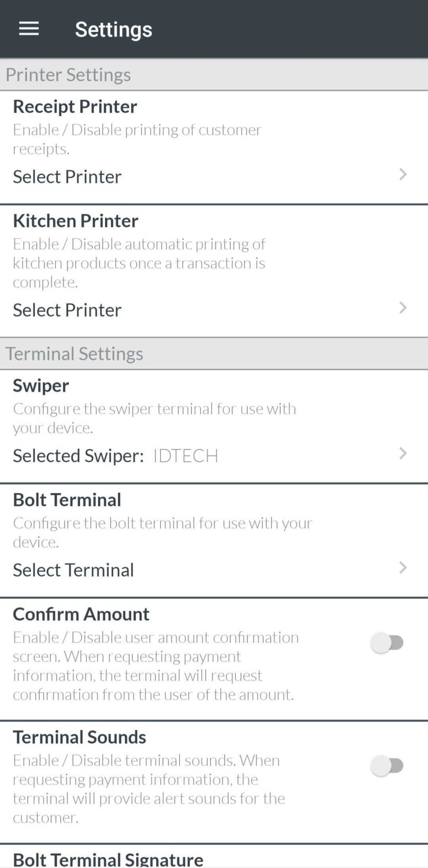This screenshot has width=428, height=868.
Task: Tap the Receipt Printer heading
Action: click(75, 106)
